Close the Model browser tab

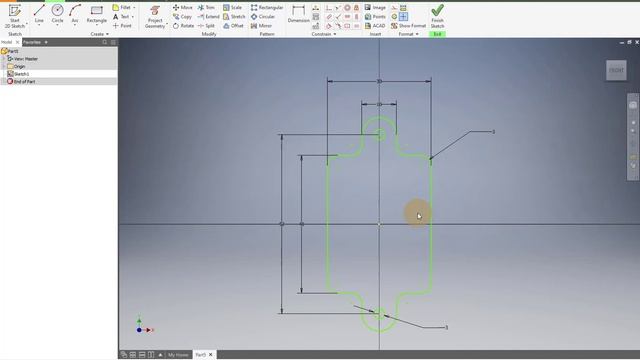17,42
